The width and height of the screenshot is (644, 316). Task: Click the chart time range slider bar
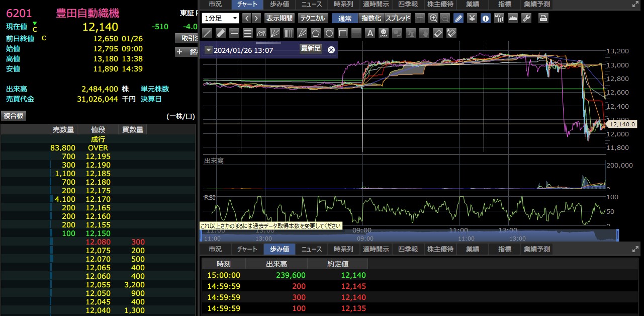[408, 235]
